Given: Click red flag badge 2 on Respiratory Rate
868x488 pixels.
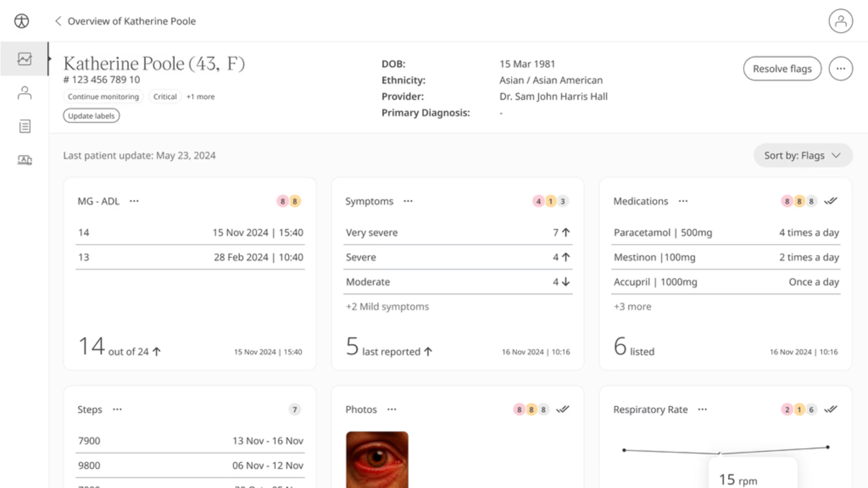Looking at the screenshot, I should (787, 409).
